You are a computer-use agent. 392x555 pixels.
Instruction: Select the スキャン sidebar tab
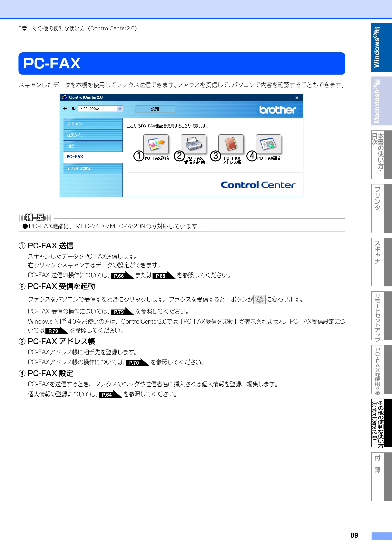tap(93, 124)
